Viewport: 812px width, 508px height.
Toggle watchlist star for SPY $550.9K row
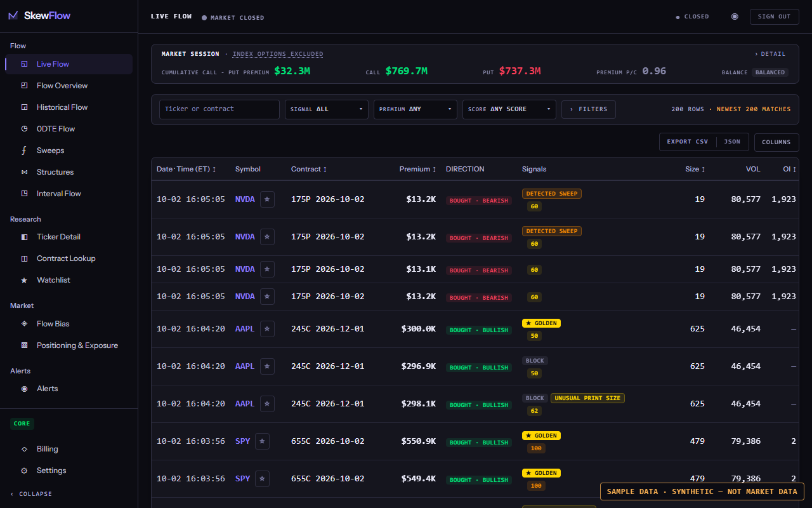point(262,441)
